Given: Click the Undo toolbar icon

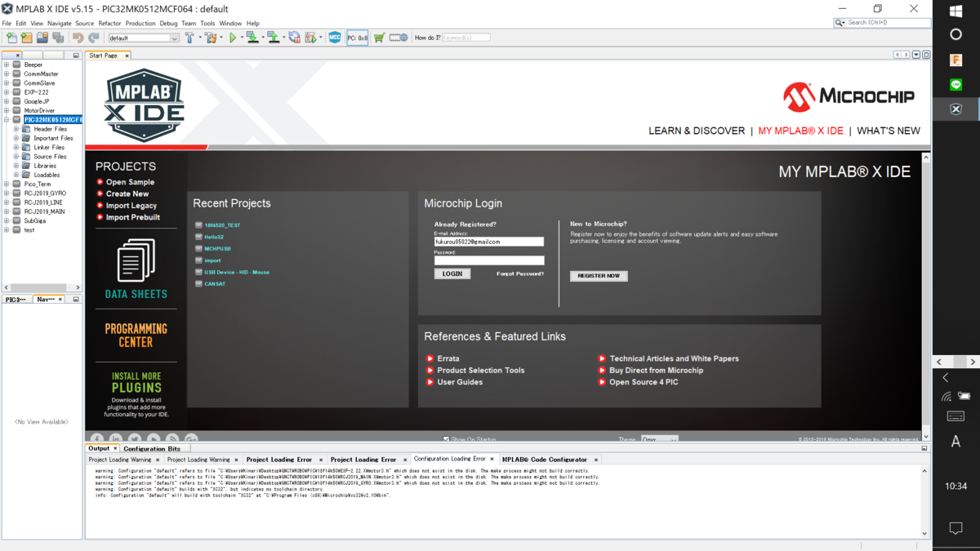Looking at the screenshot, I should 78,38.
